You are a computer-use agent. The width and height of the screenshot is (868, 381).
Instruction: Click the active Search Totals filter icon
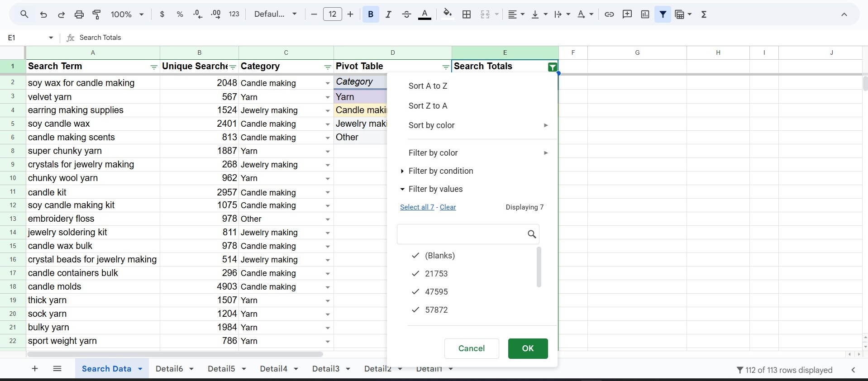[552, 67]
